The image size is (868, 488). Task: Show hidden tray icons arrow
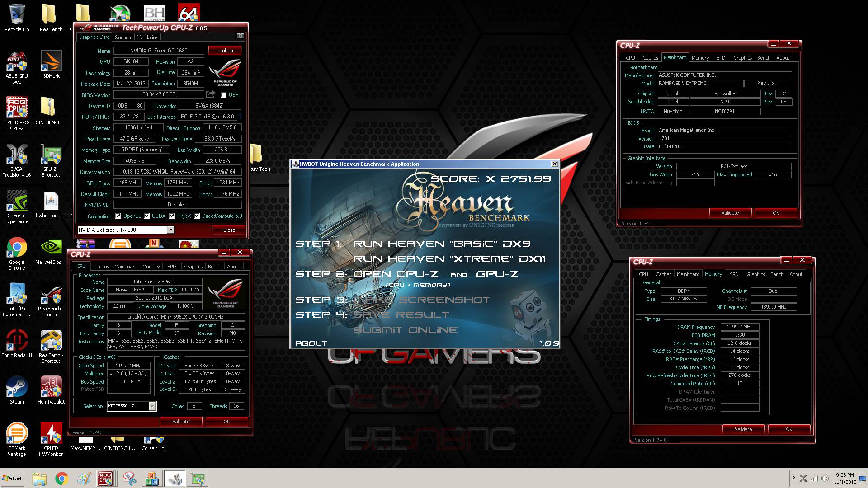[793, 478]
